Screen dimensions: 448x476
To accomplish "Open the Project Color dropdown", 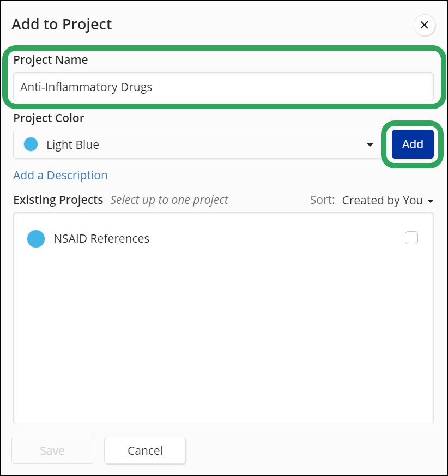I will click(x=197, y=144).
